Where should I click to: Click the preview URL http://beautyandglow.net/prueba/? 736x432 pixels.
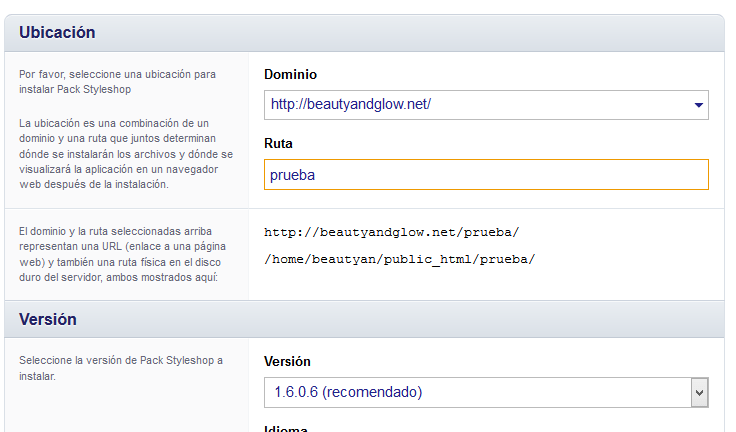[x=391, y=232]
